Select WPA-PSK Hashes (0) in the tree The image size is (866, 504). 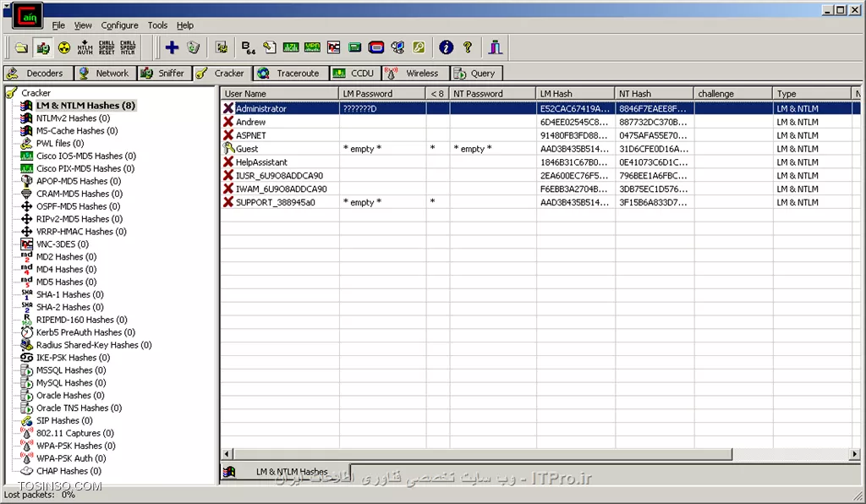(76, 446)
